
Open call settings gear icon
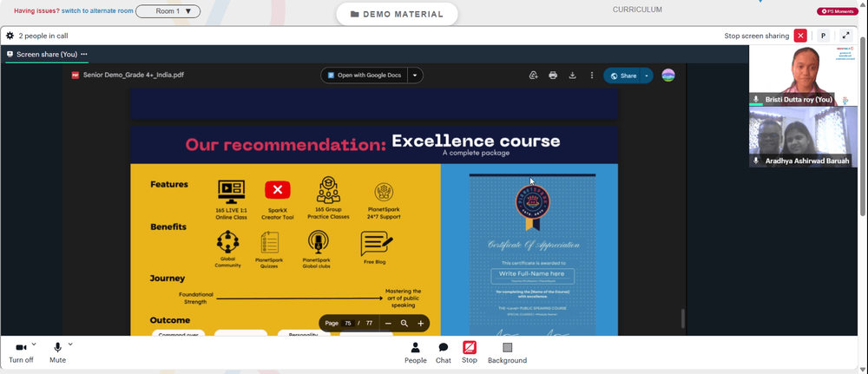click(x=10, y=36)
